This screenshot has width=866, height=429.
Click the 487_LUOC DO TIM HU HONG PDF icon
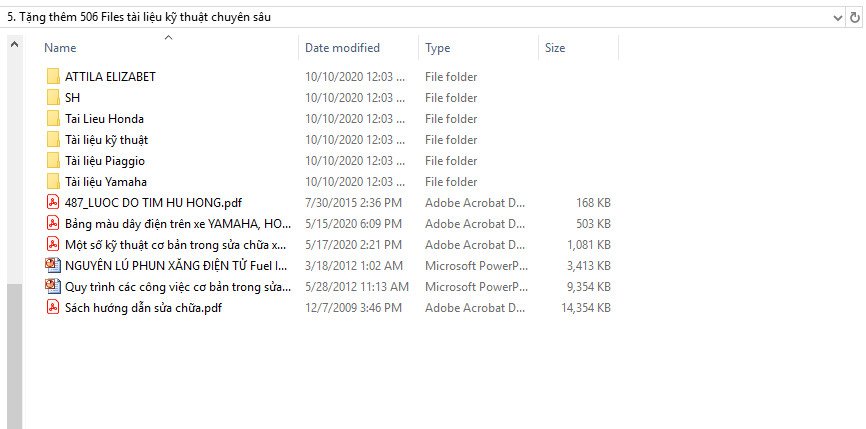tap(53, 203)
